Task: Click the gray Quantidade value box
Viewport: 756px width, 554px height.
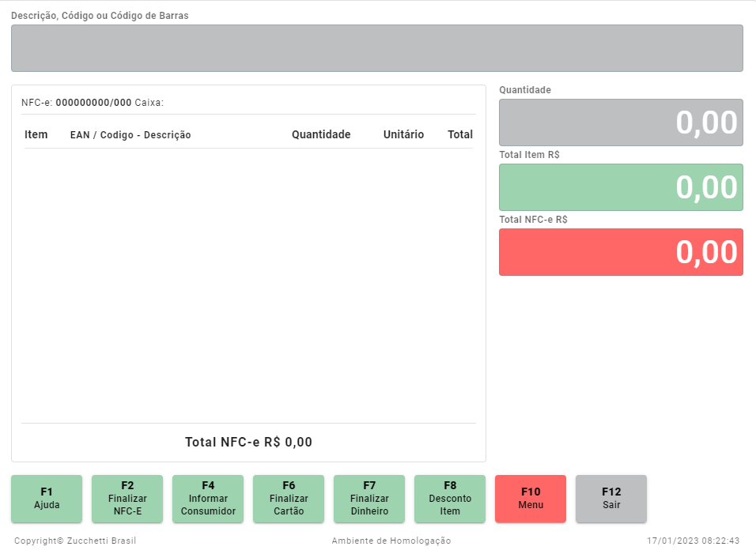Action: click(621, 122)
